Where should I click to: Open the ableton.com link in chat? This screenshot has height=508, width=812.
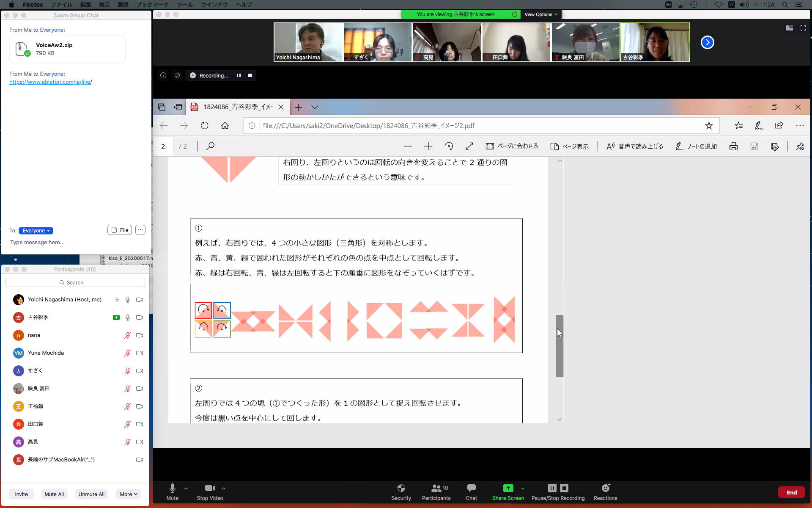click(x=50, y=82)
